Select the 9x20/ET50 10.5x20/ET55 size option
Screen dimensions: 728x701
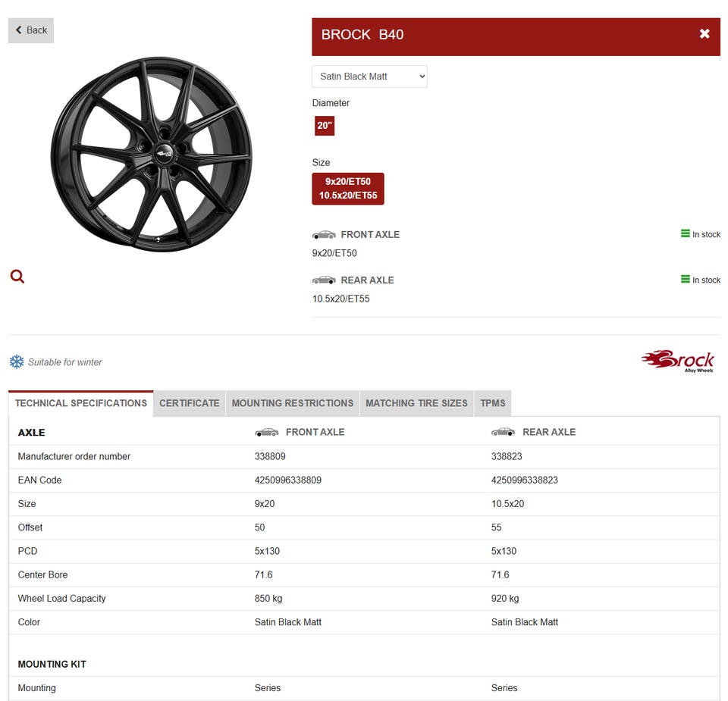pyautogui.click(x=348, y=189)
